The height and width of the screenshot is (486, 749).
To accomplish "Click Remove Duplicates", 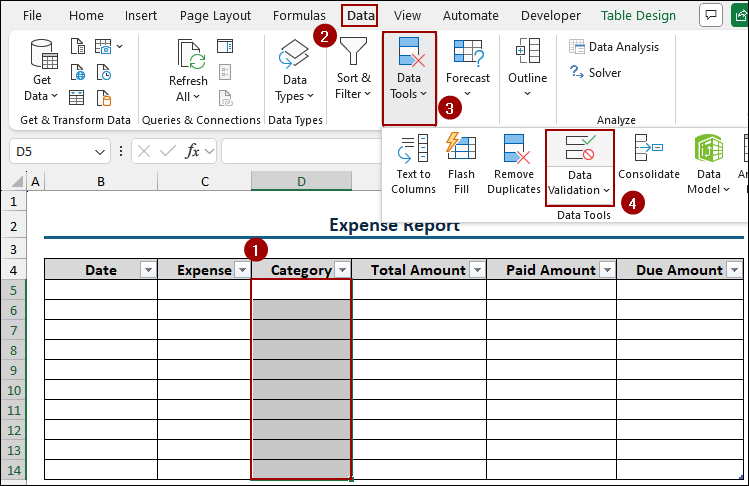I will tap(514, 164).
